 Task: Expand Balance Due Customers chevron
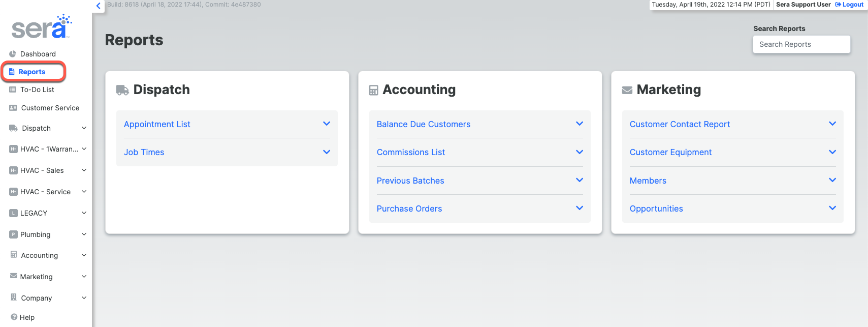[579, 124]
